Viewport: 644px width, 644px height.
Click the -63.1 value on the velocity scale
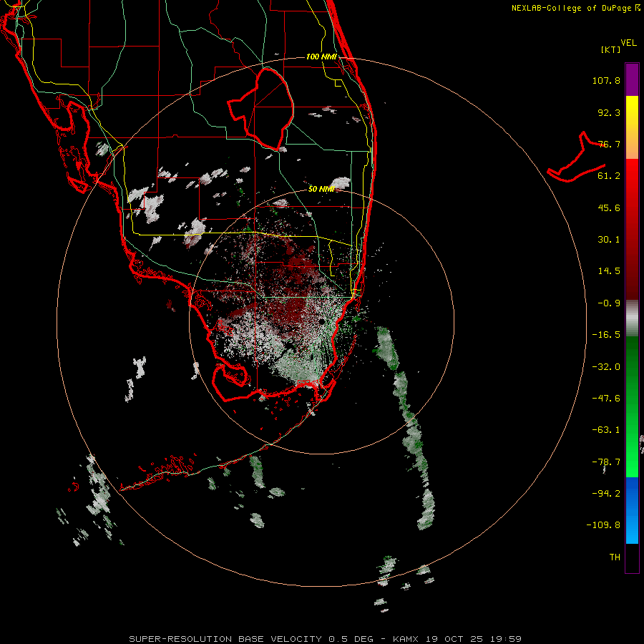click(x=606, y=430)
